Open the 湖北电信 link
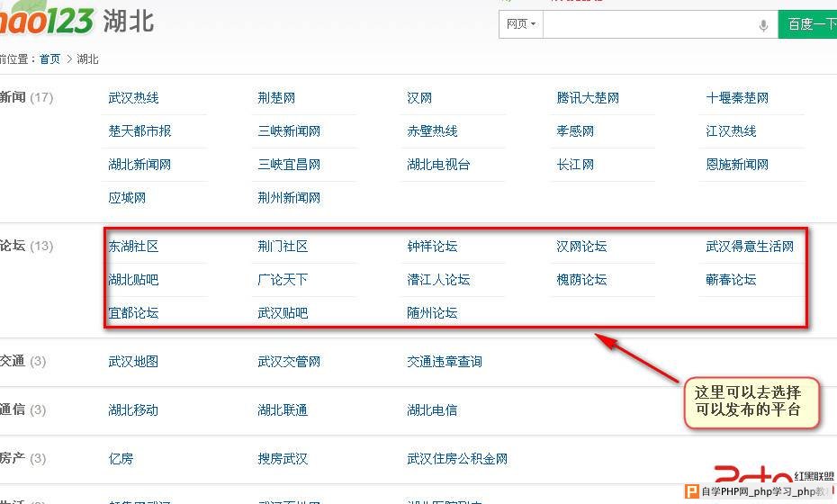 click(x=432, y=410)
